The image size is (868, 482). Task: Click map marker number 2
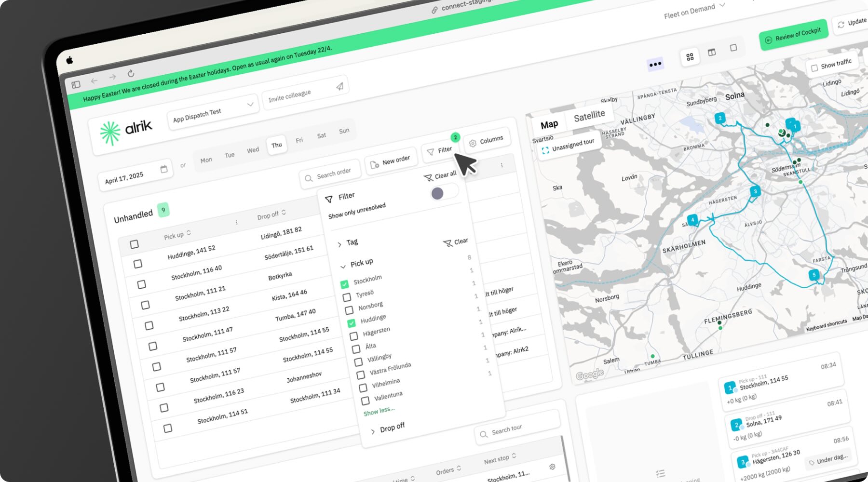(x=719, y=118)
